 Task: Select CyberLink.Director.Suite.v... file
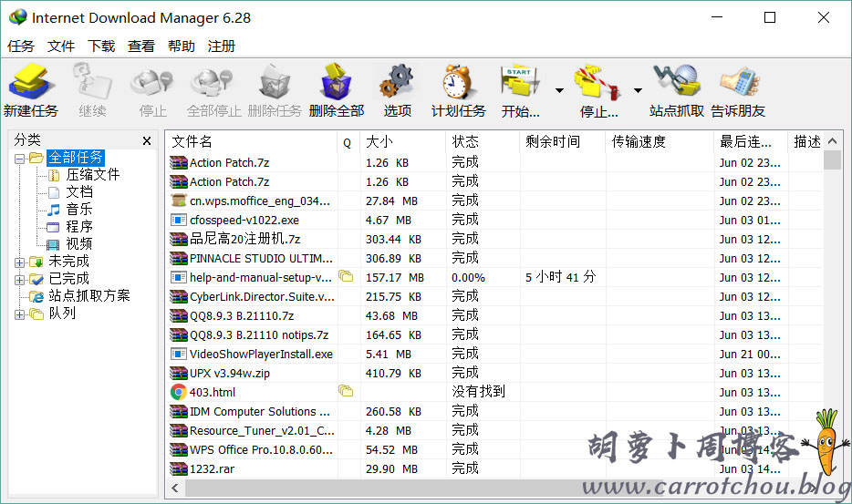tap(262, 296)
